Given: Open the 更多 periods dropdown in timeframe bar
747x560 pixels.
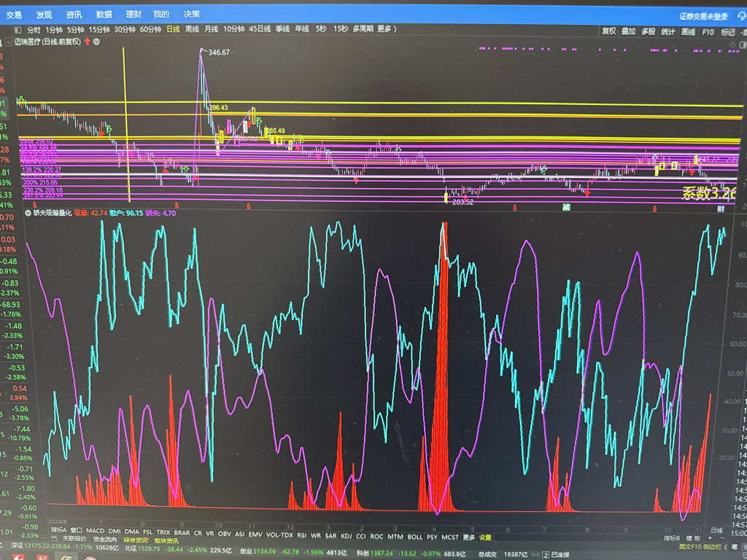Looking at the screenshot, I should pyautogui.click(x=384, y=29).
